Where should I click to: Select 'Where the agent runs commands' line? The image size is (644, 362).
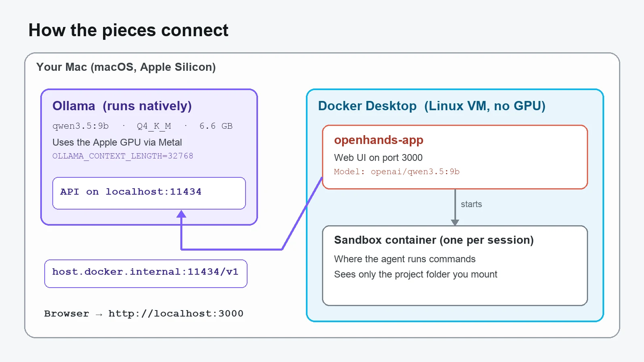click(x=405, y=259)
